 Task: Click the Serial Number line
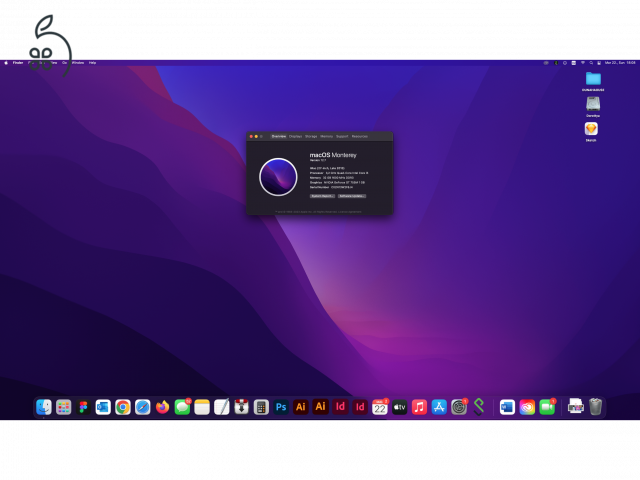click(x=331, y=187)
